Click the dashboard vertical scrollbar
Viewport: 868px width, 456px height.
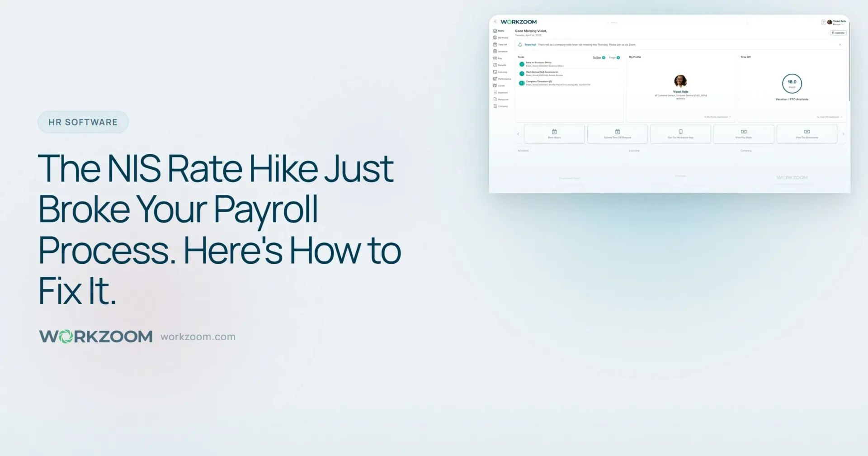[849, 61]
